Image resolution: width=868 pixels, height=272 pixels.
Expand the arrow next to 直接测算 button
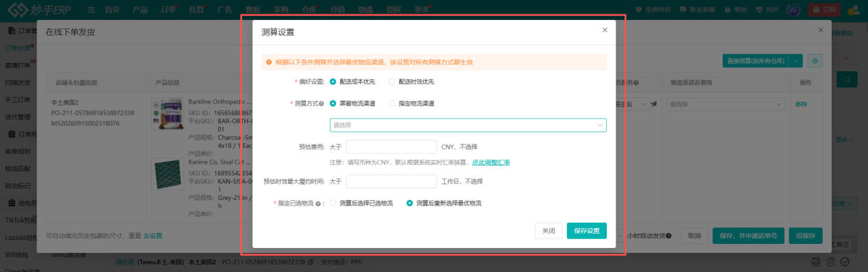point(795,61)
